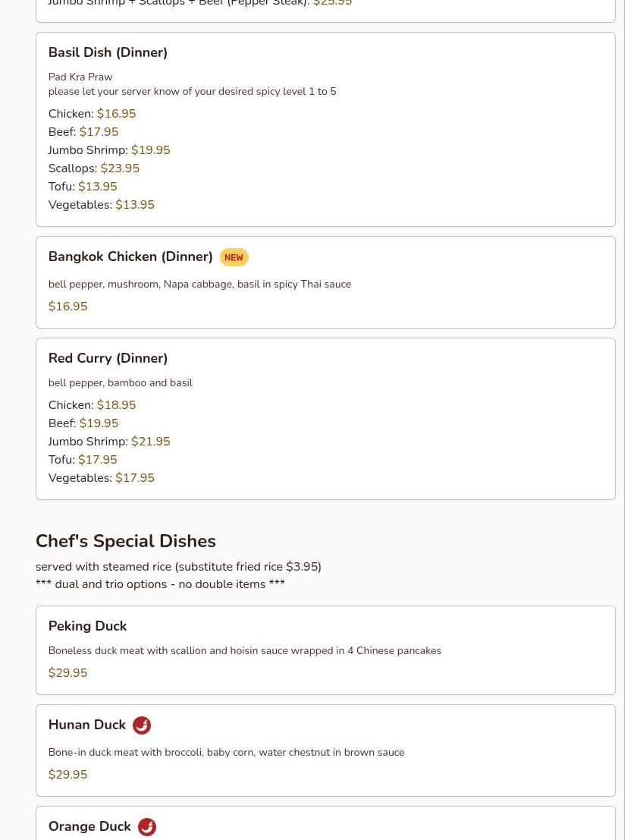Choose Basil Dish Scallops $23.95 option
Screen dimensions: 640x840
[93, 168]
